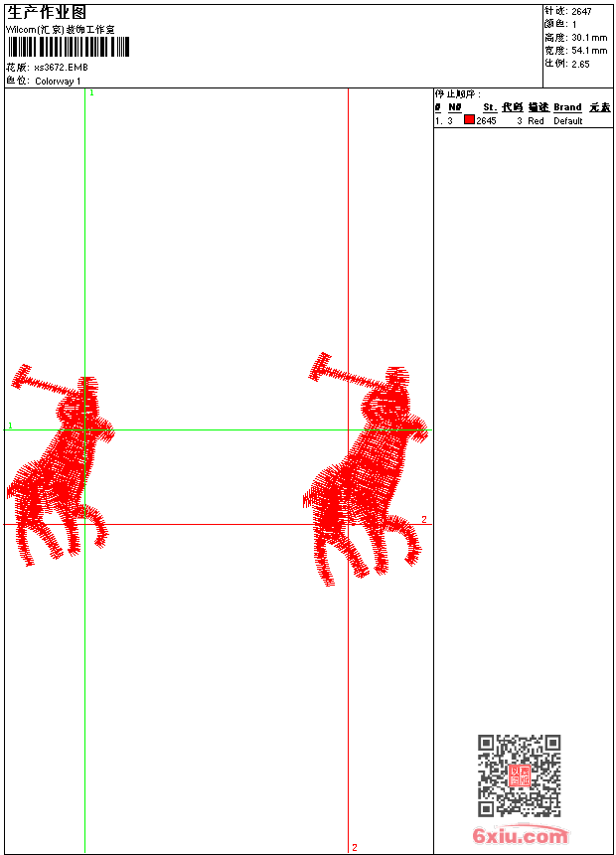Click the barcode under the studio name
Image resolution: width=616 pixels, height=855 pixels.
click(69, 47)
